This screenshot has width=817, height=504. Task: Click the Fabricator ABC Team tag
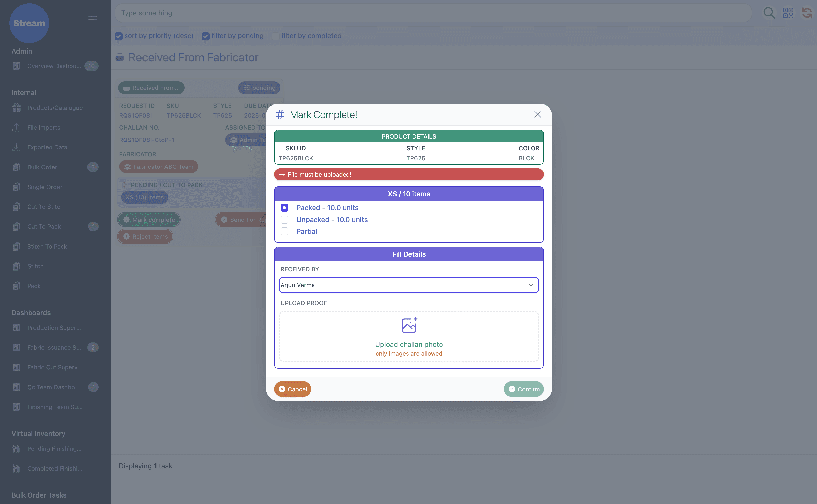(x=158, y=167)
